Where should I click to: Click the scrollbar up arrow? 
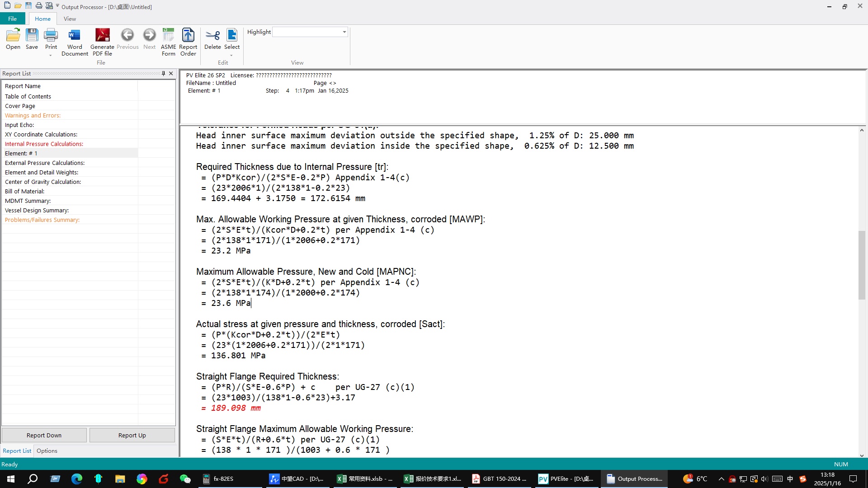click(862, 130)
